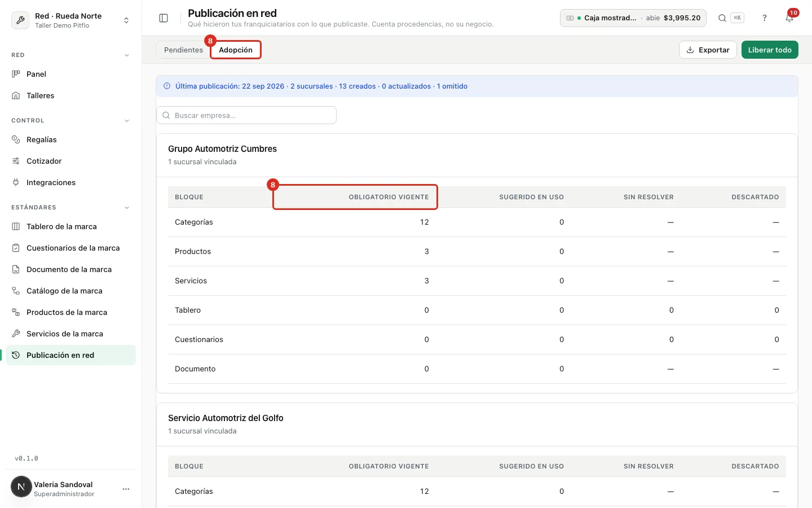The height and width of the screenshot is (508, 812).
Task: Focus the Buscar empresa search field
Action: 246,115
